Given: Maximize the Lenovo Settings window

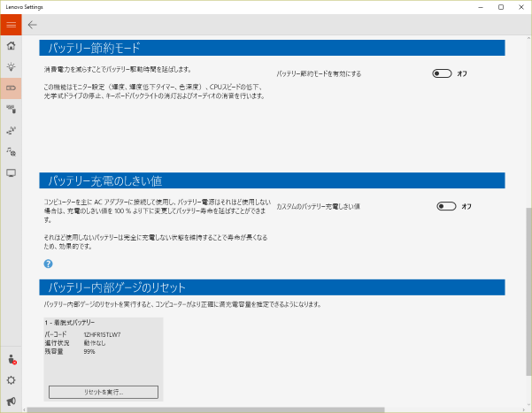Looking at the screenshot, I should [501, 7].
